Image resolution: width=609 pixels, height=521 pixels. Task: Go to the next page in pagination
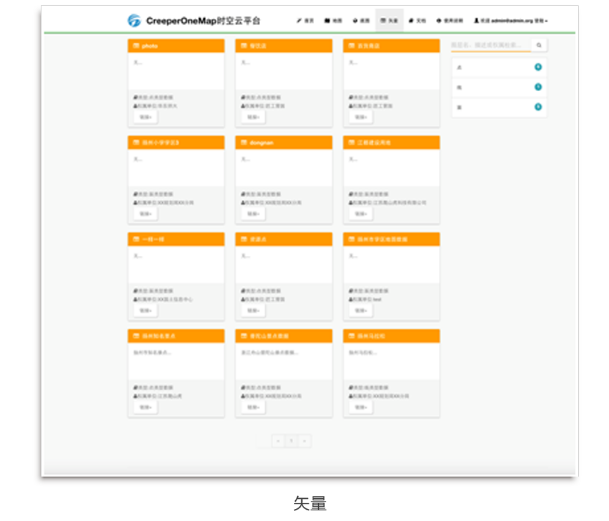(305, 440)
